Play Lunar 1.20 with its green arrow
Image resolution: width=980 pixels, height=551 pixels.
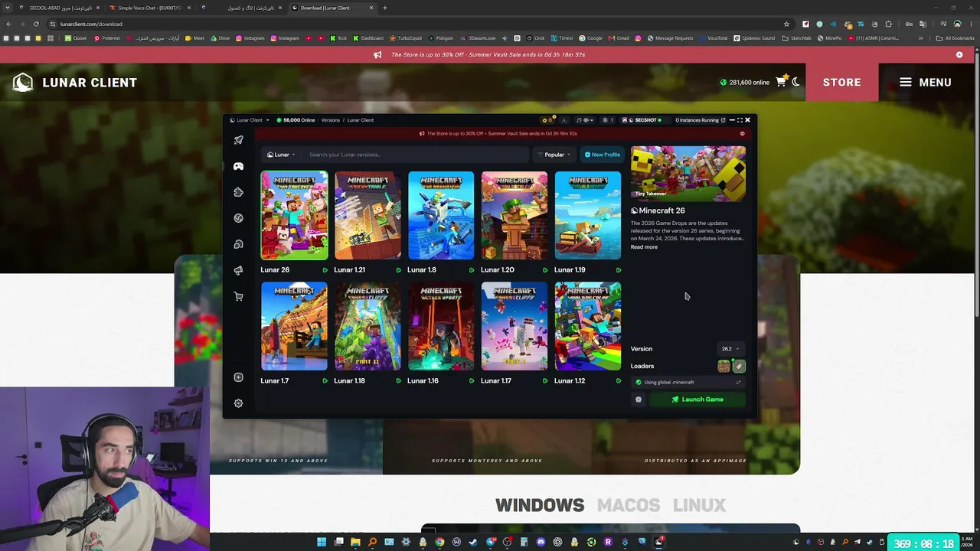[545, 270]
